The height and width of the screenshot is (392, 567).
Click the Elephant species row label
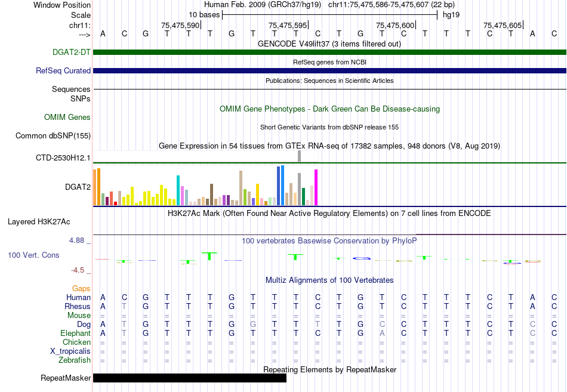click(75, 333)
